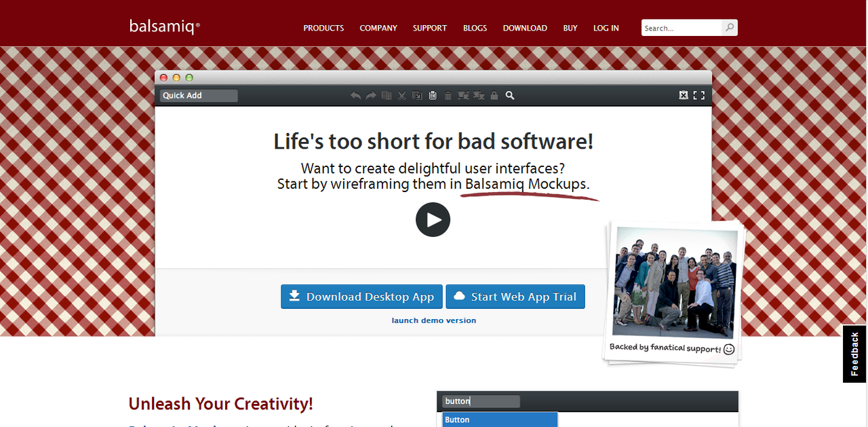Click the clipboard paste icon

[x=433, y=96]
